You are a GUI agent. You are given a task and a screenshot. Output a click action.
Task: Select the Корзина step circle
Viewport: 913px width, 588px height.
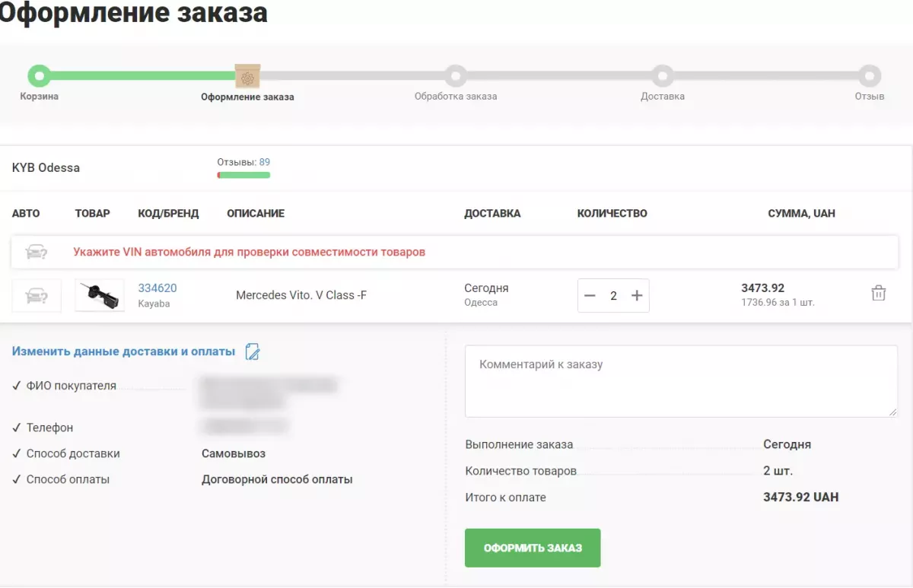point(39,76)
